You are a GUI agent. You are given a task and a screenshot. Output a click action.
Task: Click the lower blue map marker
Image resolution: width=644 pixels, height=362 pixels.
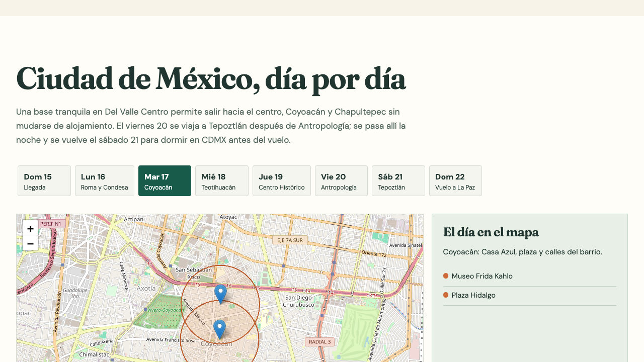coord(219,329)
